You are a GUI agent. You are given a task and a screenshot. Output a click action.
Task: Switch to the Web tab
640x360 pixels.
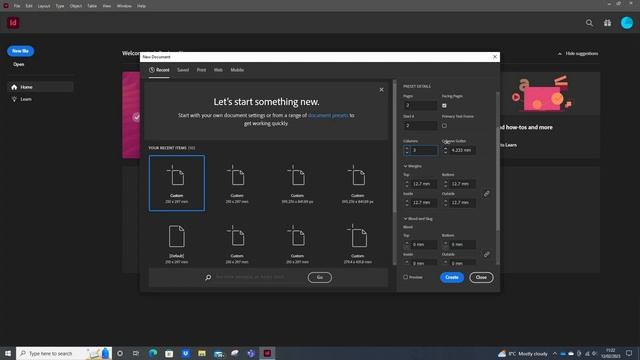pyautogui.click(x=218, y=70)
